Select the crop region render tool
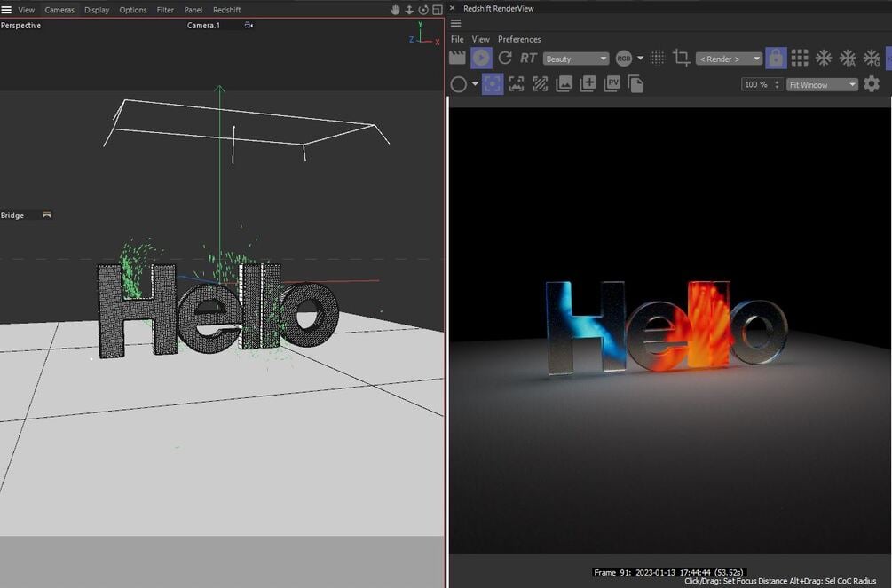 (x=681, y=58)
